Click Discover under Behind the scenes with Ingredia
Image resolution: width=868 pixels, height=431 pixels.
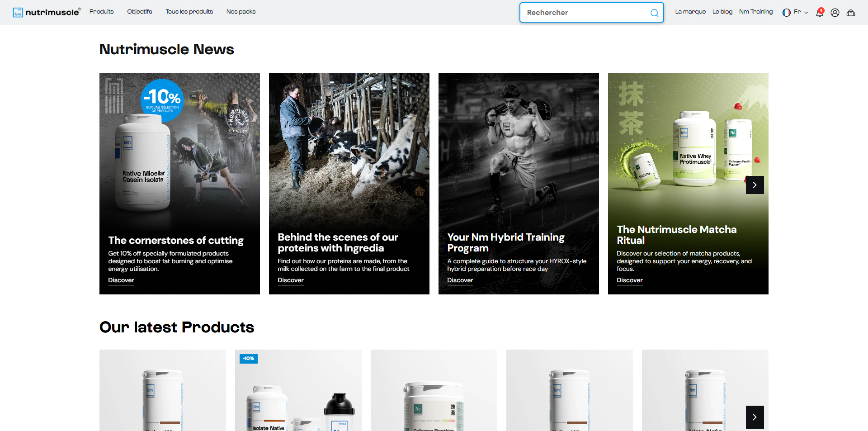coord(291,280)
